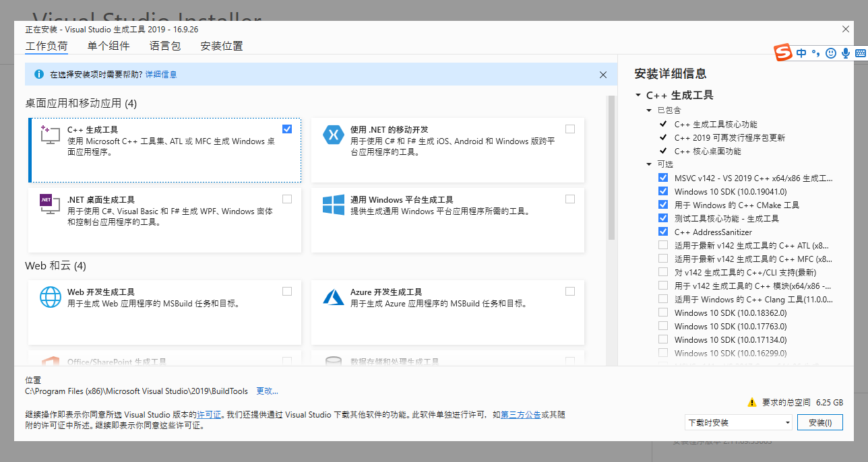Open the 第三方公告 link
The width and height of the screenshot is (868, 462).
coord(521,415)
